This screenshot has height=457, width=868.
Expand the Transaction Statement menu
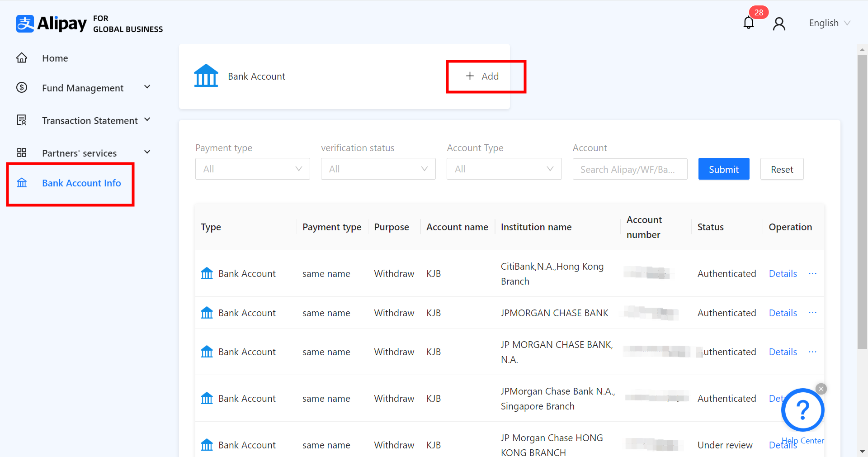[x=90, y=120]
